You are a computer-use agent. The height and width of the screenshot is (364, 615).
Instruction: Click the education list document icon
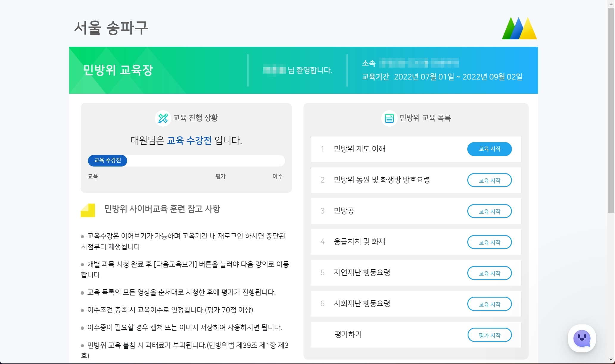(x=389, y=118)
